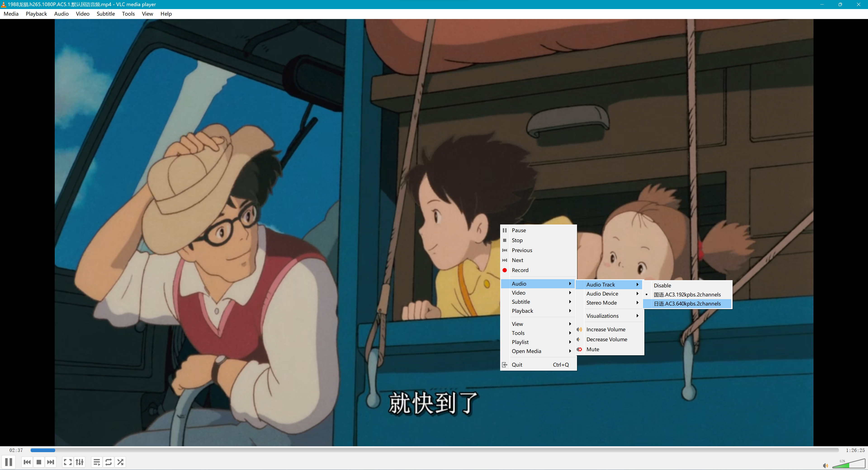Mute audio using the speaker icon

[825, 466]
